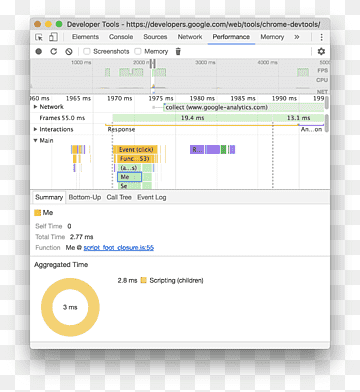The width and height of the screenshot is (360, 392).
Task: Click the 1970 ms ruler label
Action: [119, 99]
